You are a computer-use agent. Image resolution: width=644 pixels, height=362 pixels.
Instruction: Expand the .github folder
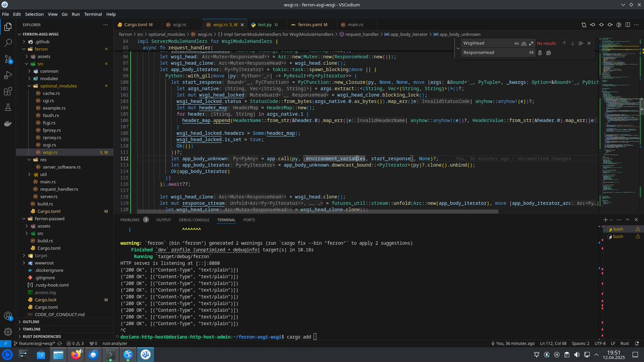click(x=23, y=41)
